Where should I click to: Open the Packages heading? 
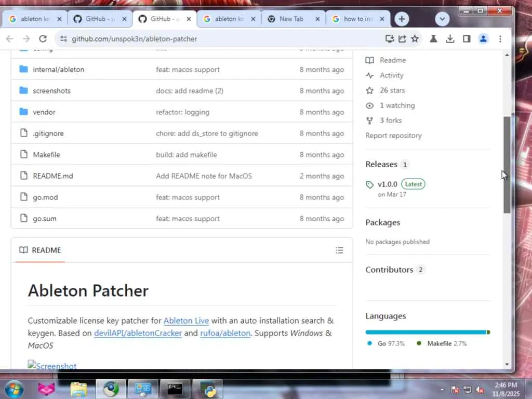click(x=383, y=222)
